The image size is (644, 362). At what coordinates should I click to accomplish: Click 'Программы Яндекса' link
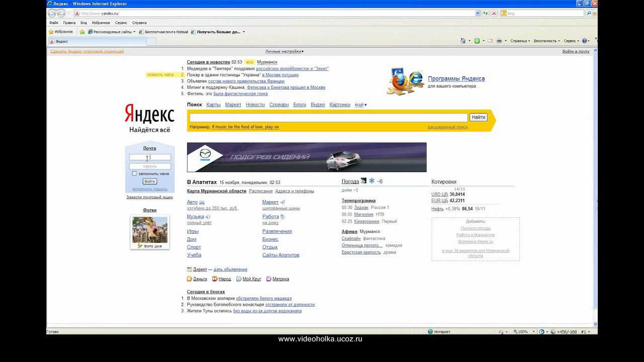456,78
